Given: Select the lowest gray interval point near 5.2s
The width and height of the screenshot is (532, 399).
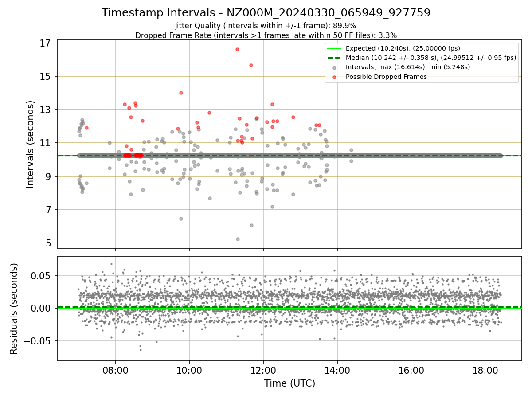Looking at the screenshot, I should 238,239.
